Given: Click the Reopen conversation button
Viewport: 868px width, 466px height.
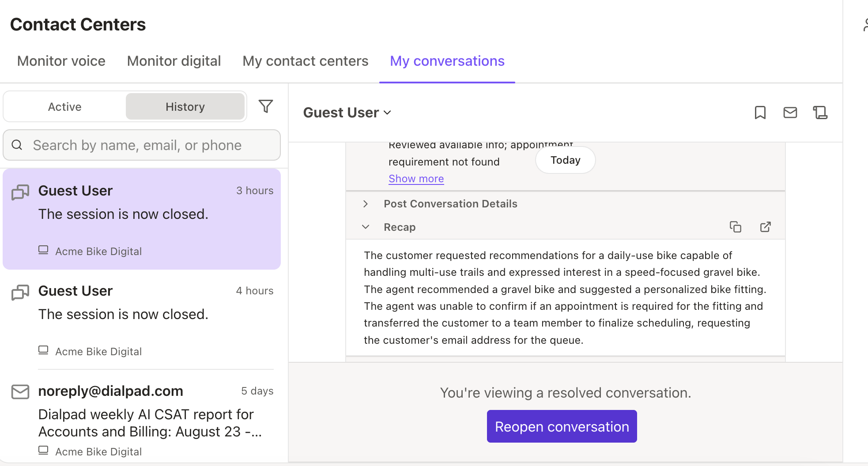Looking at the screenshot, I should pyautogui.click(x=562, y=426).
